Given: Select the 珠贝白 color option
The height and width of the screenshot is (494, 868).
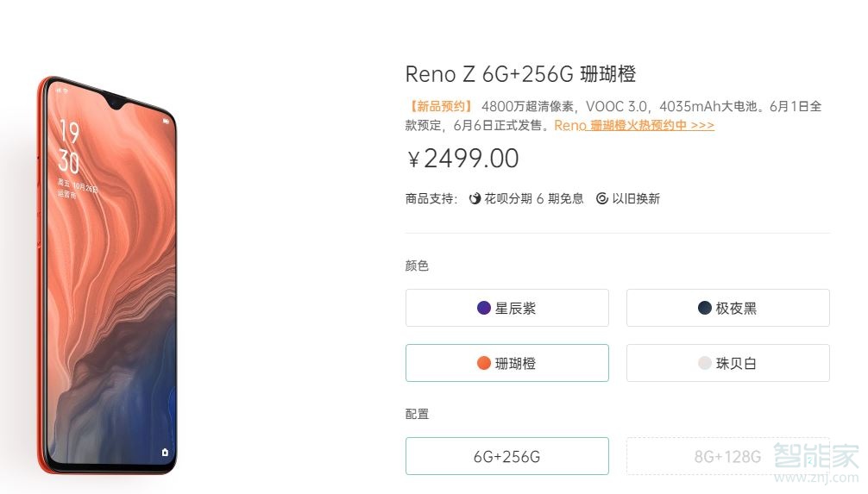Looking at the screenshot, I should 728,363.
